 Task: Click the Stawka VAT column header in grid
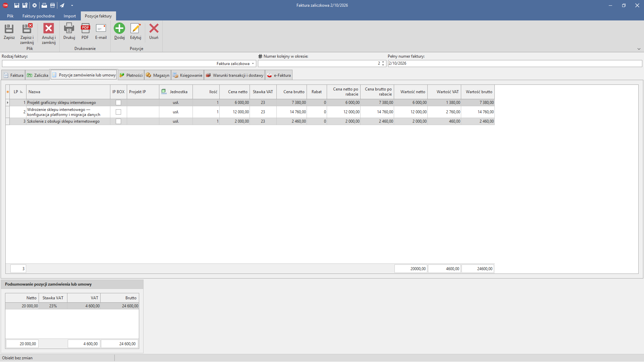pos(263,92)
